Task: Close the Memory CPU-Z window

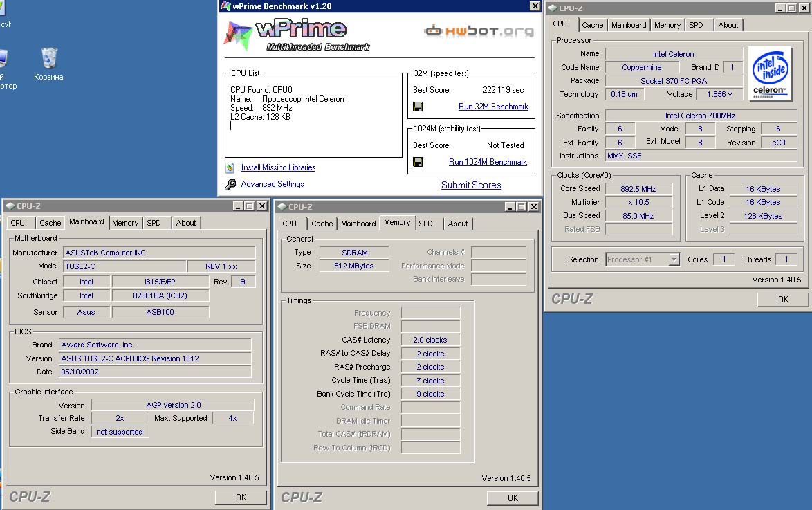Action: [x=534, y=207]
